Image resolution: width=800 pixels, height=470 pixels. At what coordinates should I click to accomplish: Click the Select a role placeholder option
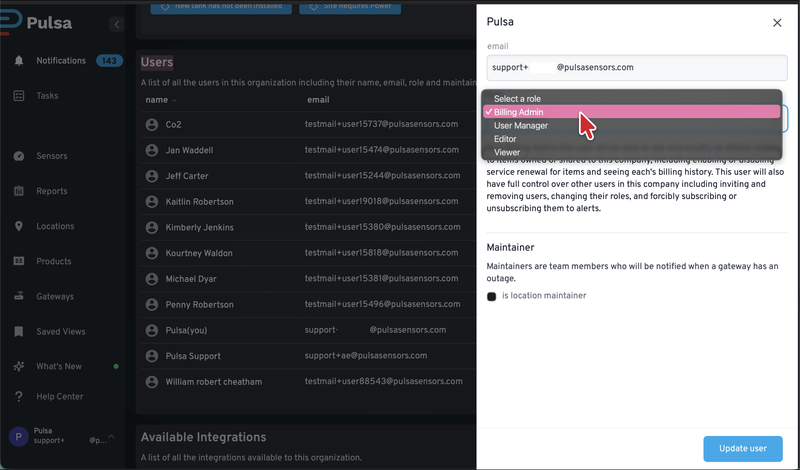(x=631, y=98)
